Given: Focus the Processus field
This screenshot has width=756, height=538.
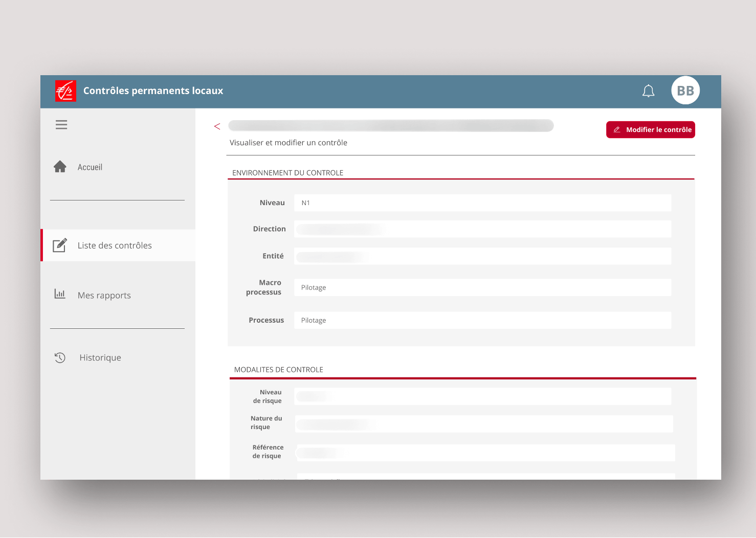Looking at the screenshot, I should pyautogui.click(x=482, y=320).
